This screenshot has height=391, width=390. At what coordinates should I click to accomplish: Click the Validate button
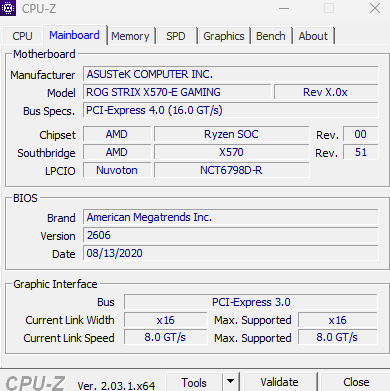[x=279, y=382]
